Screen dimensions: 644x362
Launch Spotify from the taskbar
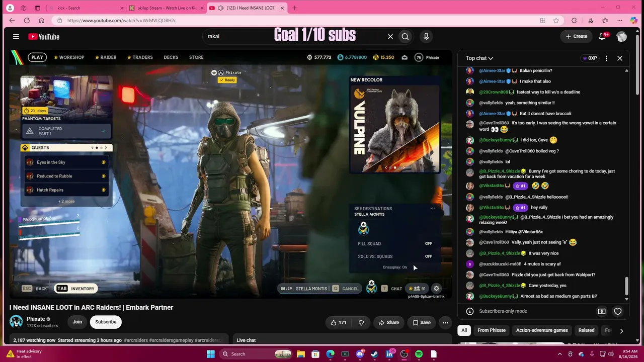pos(419,354)
